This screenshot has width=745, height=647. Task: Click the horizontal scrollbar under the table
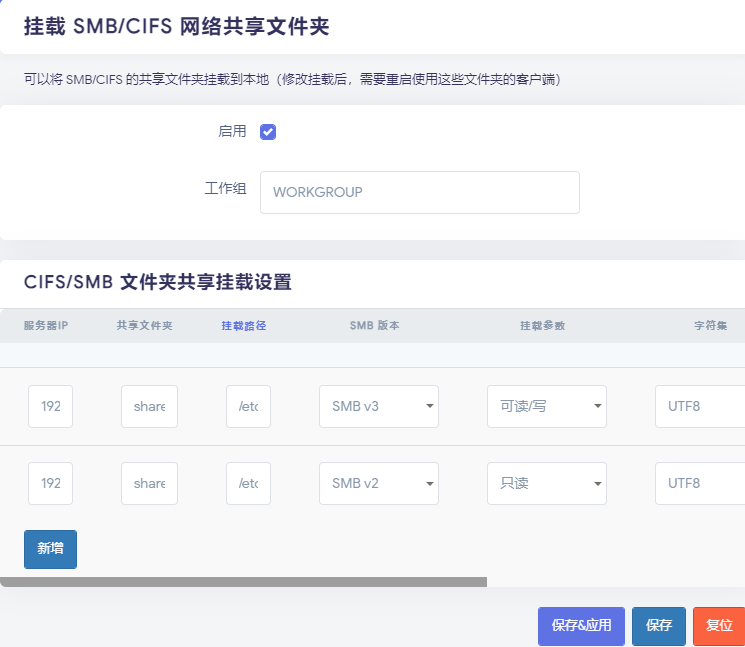point(243,581)
